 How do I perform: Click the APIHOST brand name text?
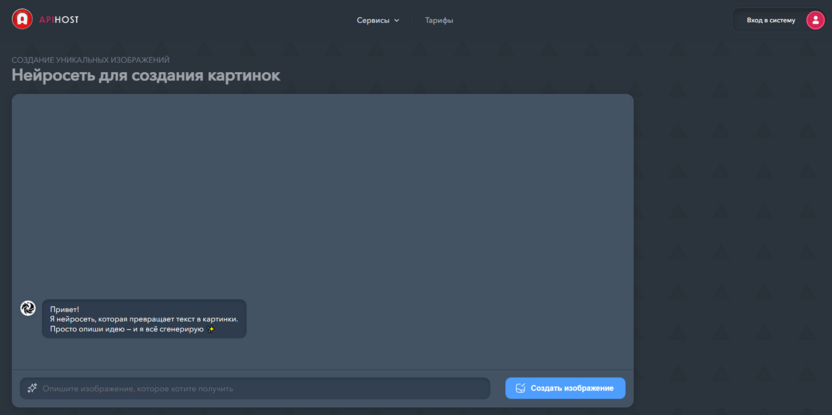click(58, 20)
